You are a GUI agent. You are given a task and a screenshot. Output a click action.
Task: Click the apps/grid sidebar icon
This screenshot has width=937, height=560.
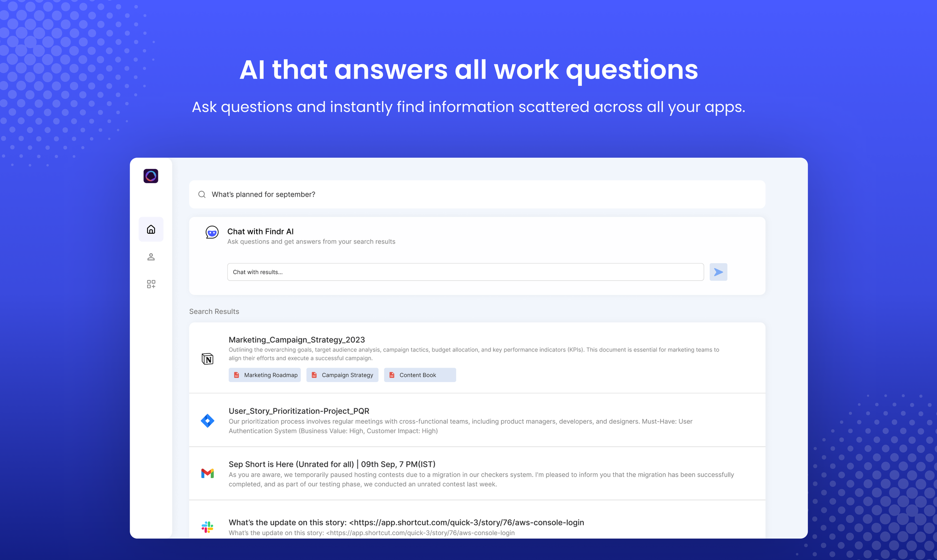coord(151,284)
